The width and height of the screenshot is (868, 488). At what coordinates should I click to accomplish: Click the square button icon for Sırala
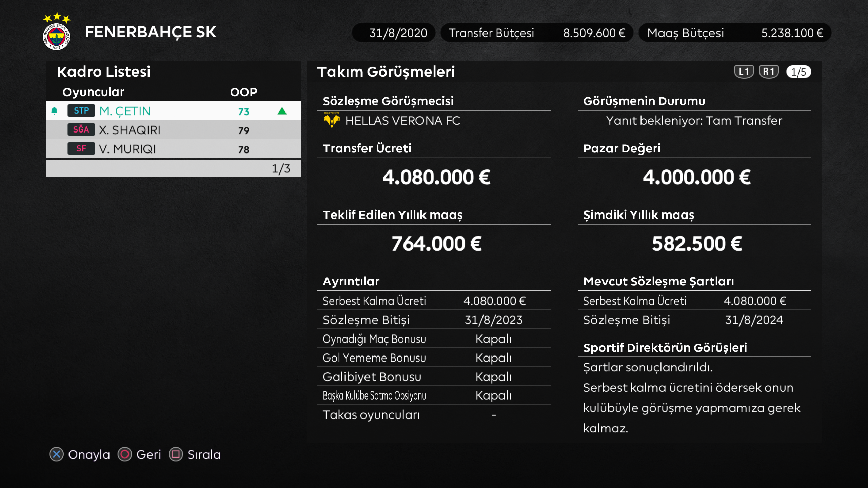point(176,454)
